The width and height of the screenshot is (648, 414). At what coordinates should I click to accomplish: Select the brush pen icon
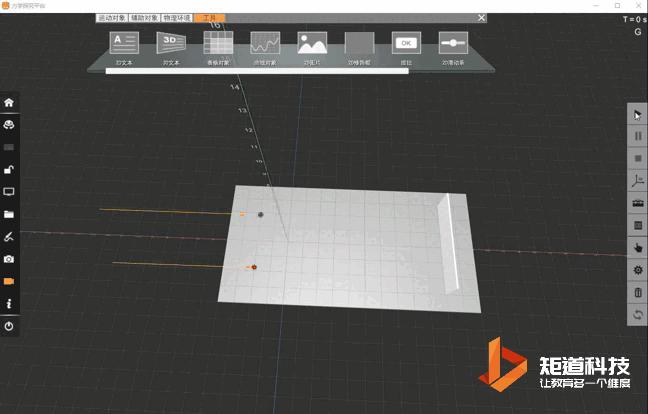[9, 237]
